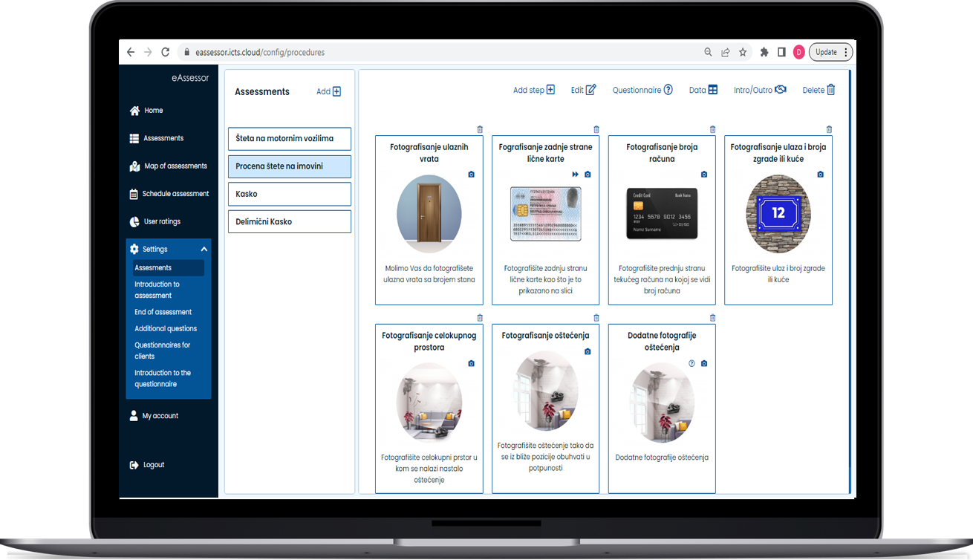The height and width of the screenshot is (560, 973).
Task: Click the browser address bar
Action: [446, 53]
